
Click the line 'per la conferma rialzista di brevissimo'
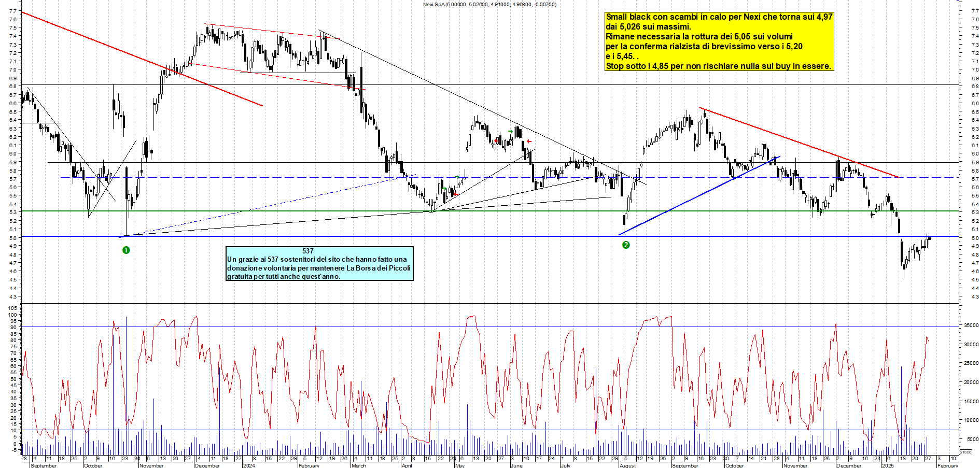click(x=704, y=47)
